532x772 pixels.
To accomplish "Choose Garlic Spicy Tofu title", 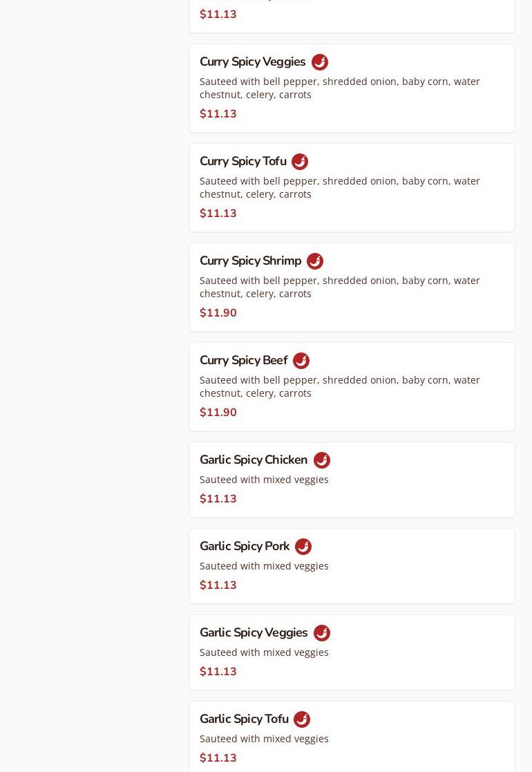I will tap(244, 719).
